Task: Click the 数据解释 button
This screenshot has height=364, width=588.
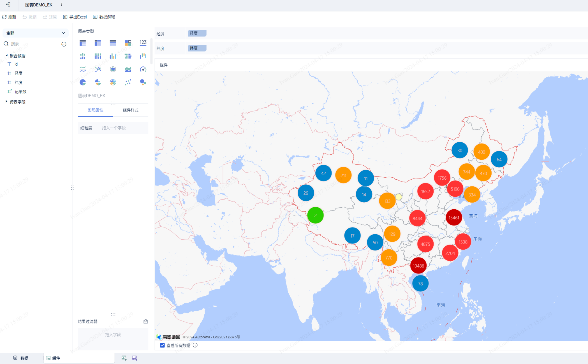Action: [104, 17]
